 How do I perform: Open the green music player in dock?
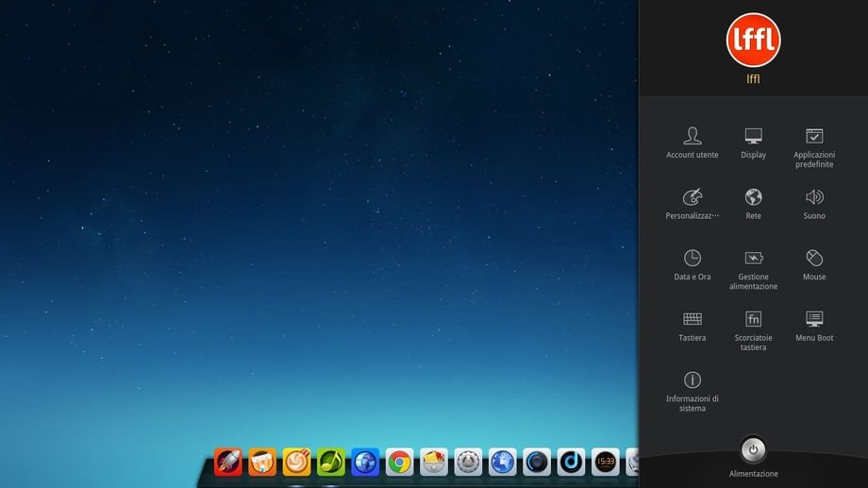331,462
